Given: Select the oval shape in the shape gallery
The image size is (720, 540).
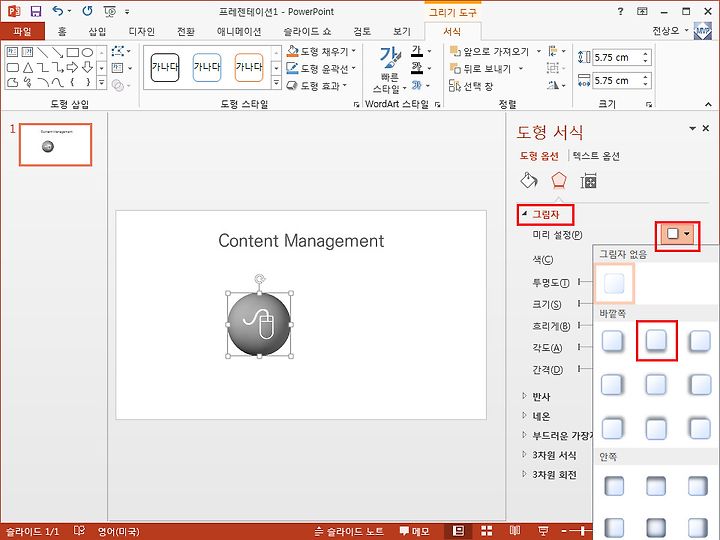Looking at the screenshot, I should click(x=87, y=52).
